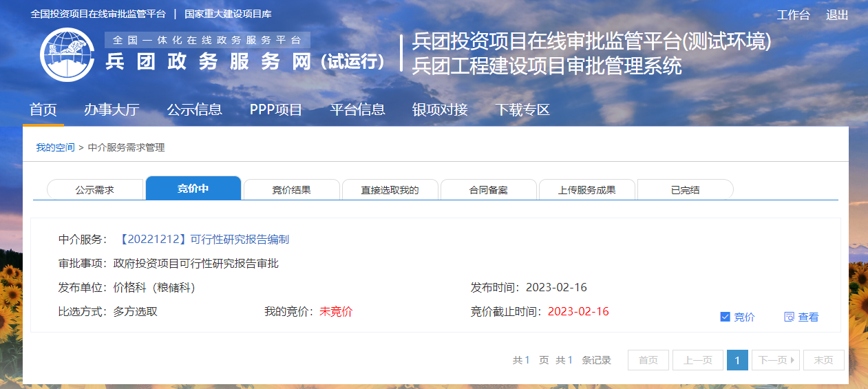Screen dimensions: 868x389
Task: Click 退出 to log out
Action: coord(837,15)
